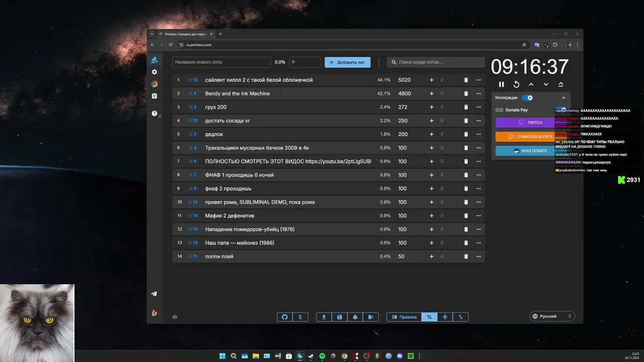
Task: Click the IHAQ DONATE button
Action: tap(531, 150)
